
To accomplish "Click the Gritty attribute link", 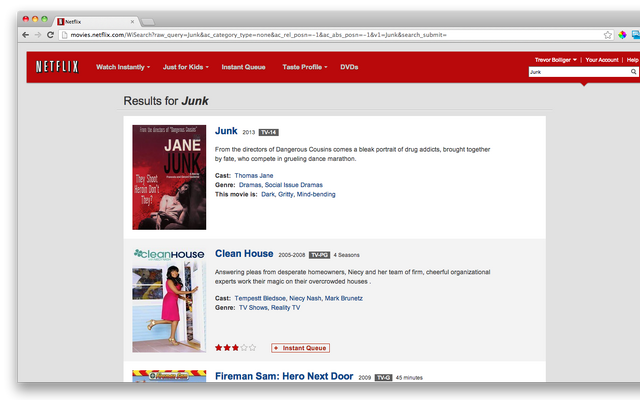I will (x=285, y=194).
